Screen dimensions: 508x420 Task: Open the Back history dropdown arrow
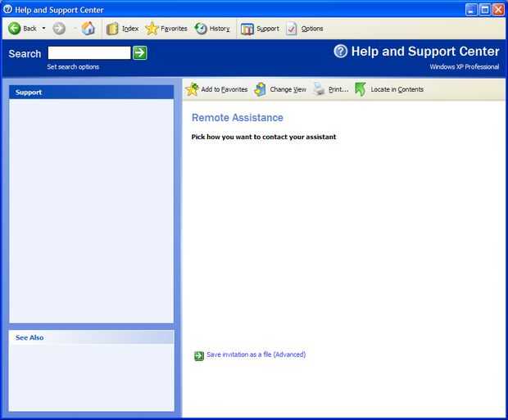point(43,29)
